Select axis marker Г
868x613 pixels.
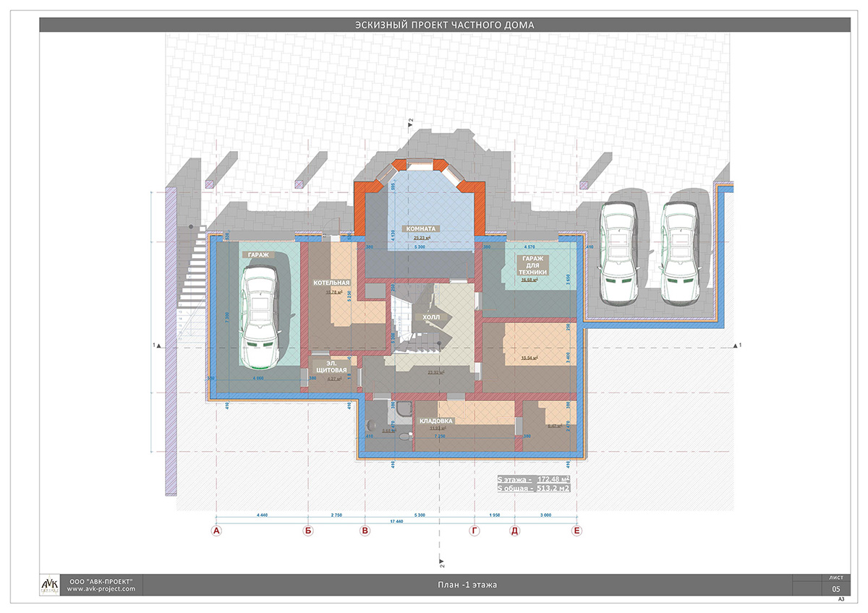475,531
